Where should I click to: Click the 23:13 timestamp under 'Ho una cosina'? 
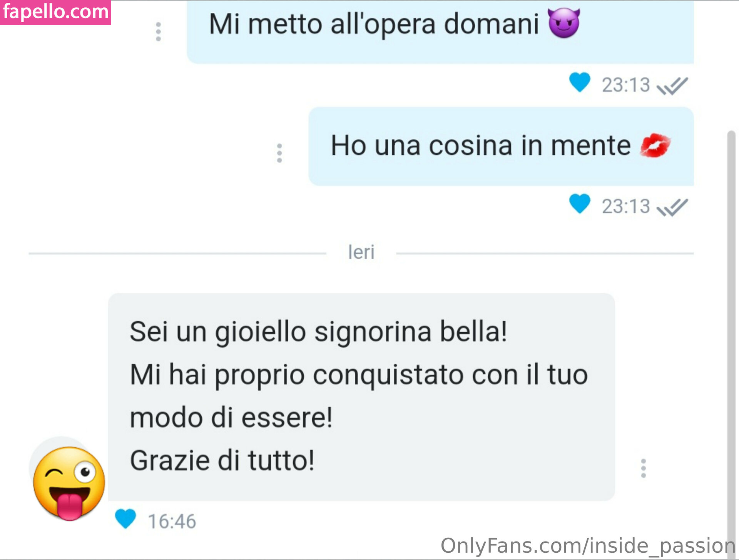point(626,206)
